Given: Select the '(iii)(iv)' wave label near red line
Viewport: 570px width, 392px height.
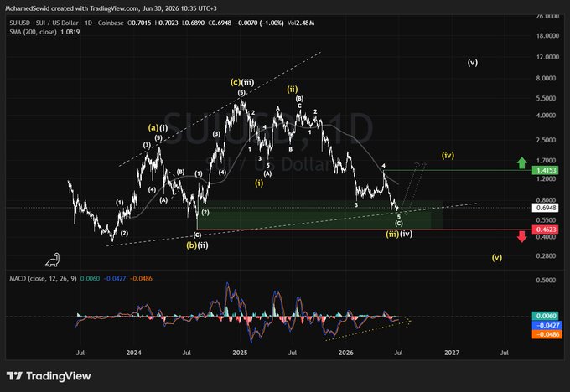Looking at the screenshot, I should coord(399,234).
